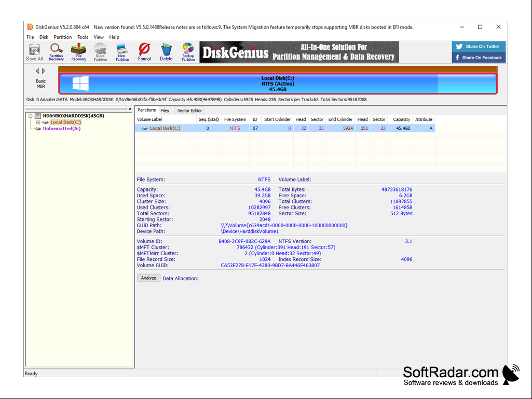This screenshot has height=399, width=532.
Task: Collapse the HD0:VBOXHARDDISK tree node
Action: [x=30, y=116]
